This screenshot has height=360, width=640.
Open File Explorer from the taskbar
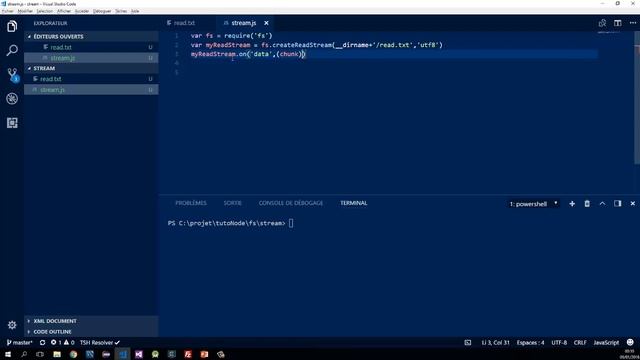tap(57, 354)
